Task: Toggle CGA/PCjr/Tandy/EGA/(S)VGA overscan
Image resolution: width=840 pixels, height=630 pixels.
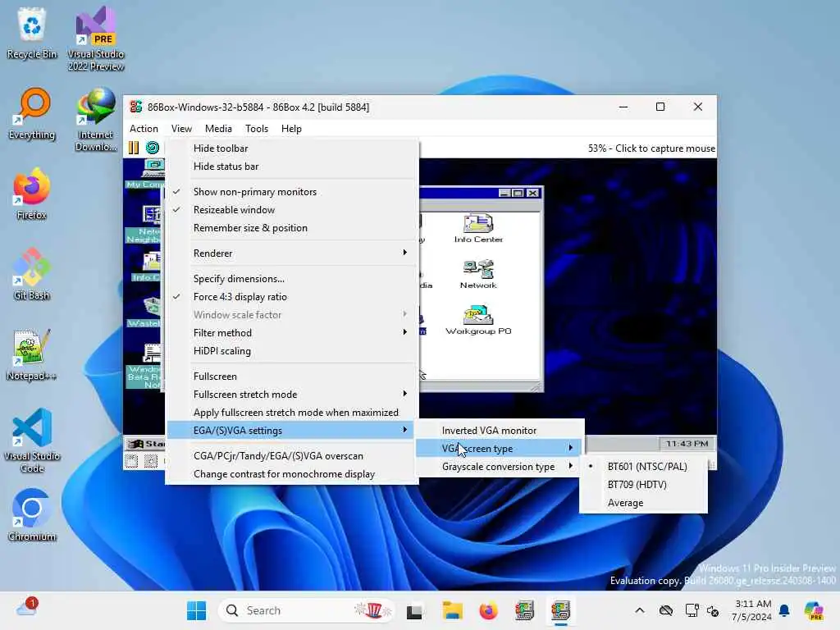Action: tap(292, 456)
